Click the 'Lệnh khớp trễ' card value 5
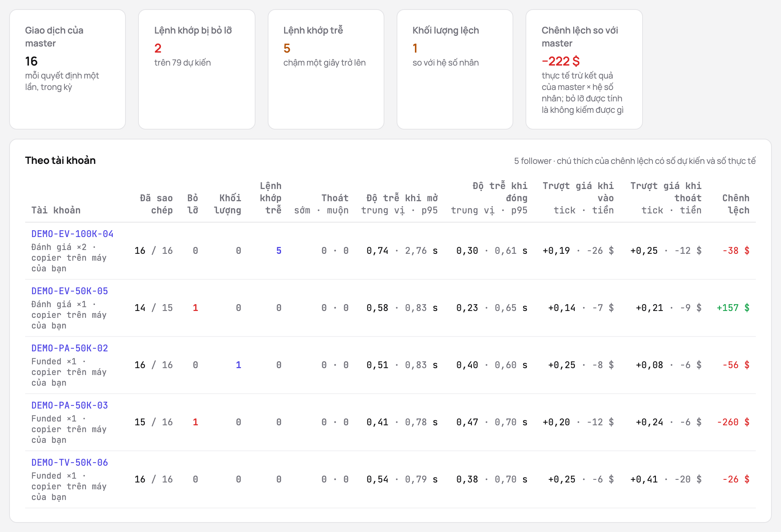Screen dimensions: 781x532 287,48
